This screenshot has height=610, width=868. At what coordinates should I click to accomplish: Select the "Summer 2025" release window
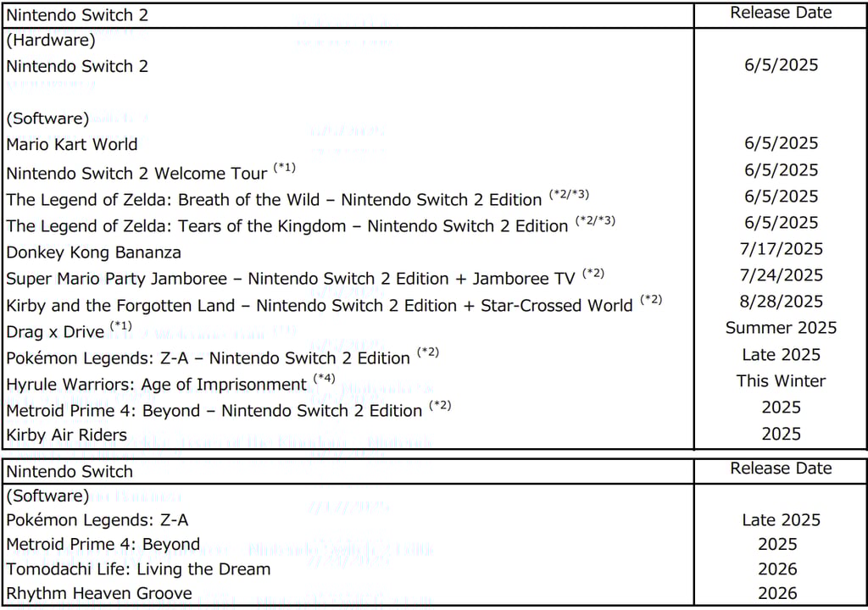pyautogui.click(x=781, y=328)
